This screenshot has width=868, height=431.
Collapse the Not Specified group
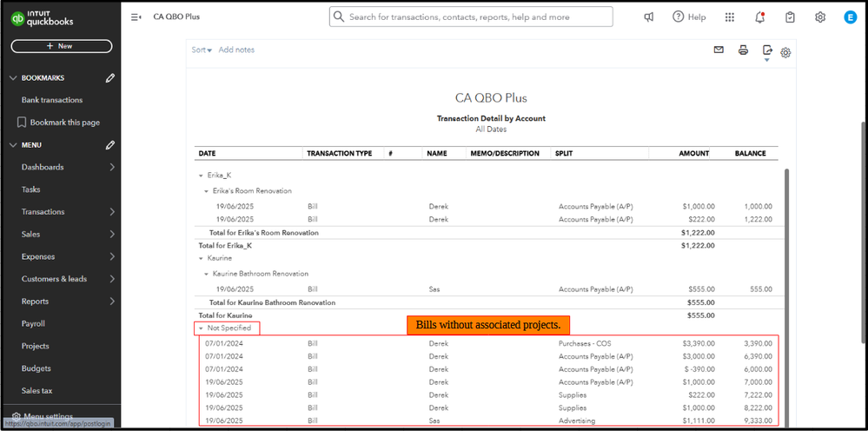tap(201, 328)
